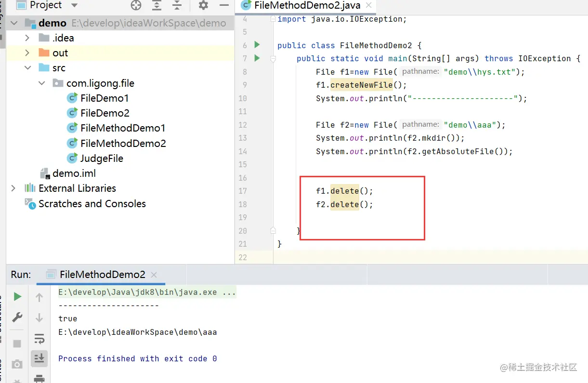The image size is (588, 383).
Task: Click the Expand All icon in Project toolbar
Action: [x=157, y=5]
